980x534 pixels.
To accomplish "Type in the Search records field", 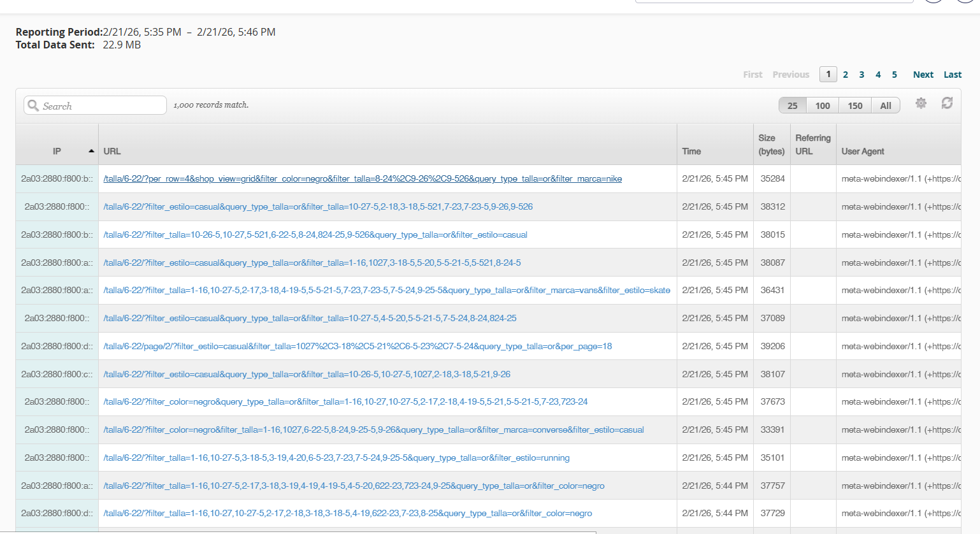I will click(102, 106).
